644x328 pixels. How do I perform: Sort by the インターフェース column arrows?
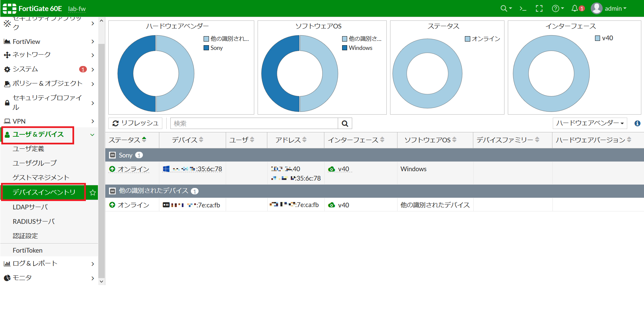[x=382, y=139]
